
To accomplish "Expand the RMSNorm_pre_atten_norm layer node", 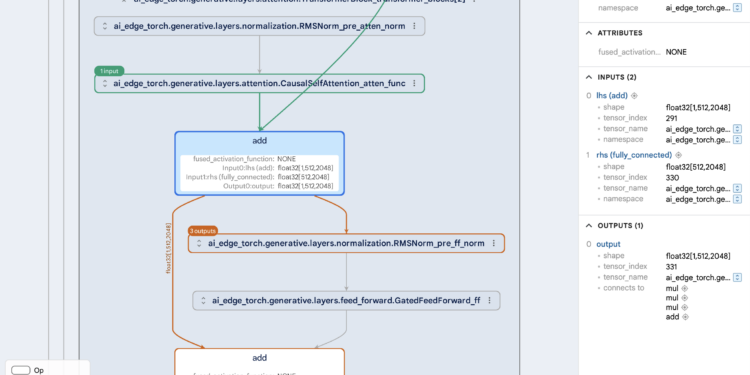I will coord(105,26).
